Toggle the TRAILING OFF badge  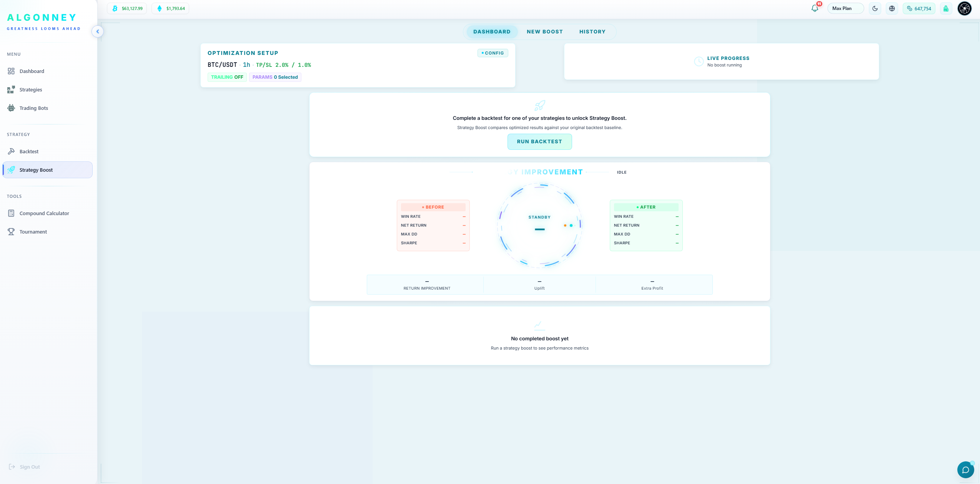coord(227,77)
